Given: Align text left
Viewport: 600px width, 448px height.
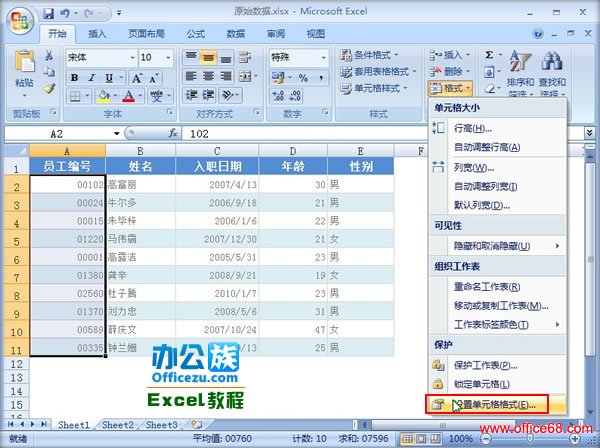Looking at the screenshot, I should (x=191, y=76).
